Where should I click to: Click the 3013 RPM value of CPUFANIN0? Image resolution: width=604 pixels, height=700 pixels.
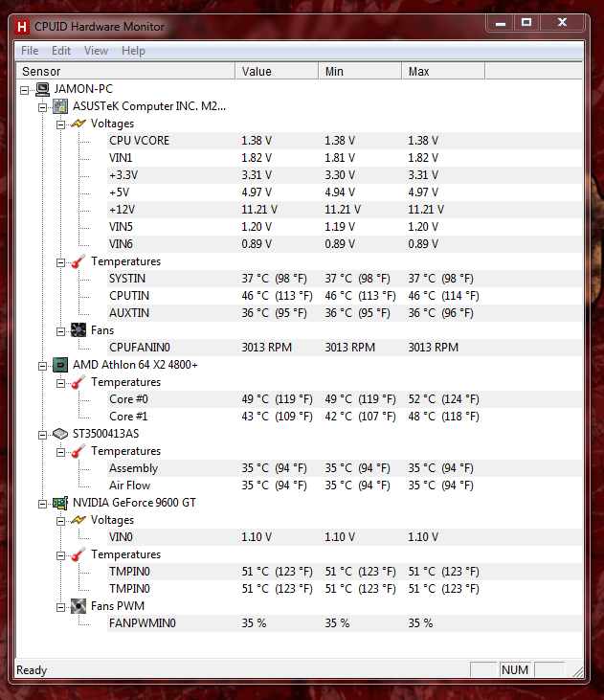click(266, 348)
